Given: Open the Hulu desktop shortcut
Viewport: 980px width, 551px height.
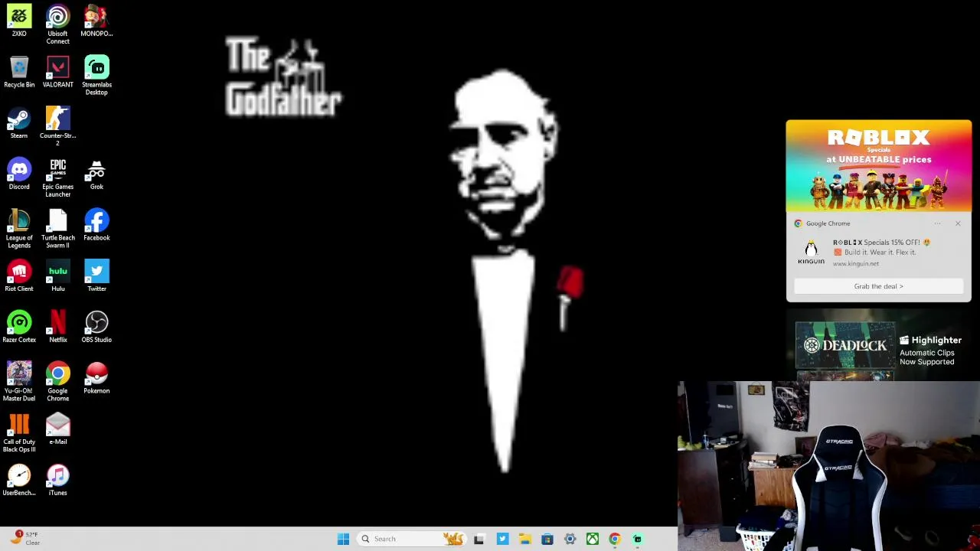Looking at the screenshot, I should pyautogui.click(x=57, y=276).
